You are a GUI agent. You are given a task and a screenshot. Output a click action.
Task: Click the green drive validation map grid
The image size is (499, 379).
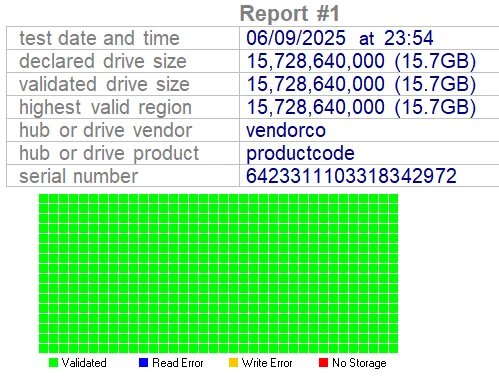pyautogui.click(x=218, y=273)
